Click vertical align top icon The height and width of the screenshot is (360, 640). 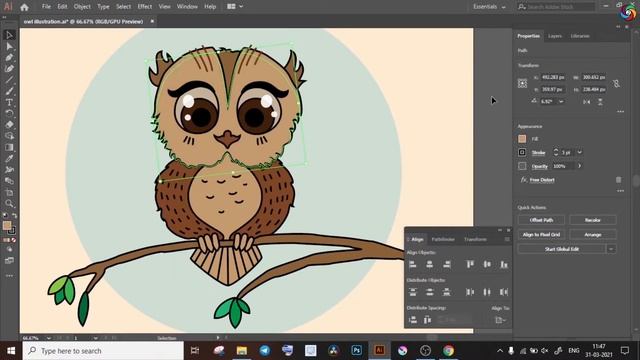(470, 264)
